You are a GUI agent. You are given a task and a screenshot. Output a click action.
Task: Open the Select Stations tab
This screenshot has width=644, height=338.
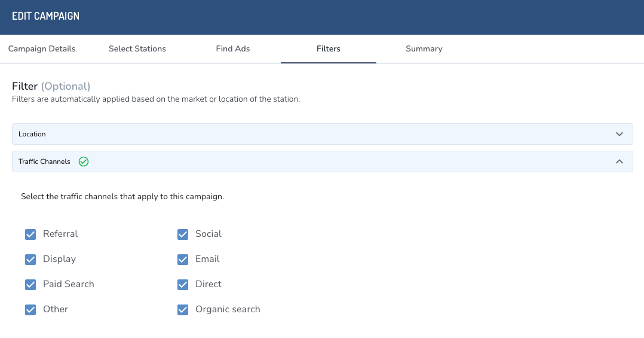[137, 49]
